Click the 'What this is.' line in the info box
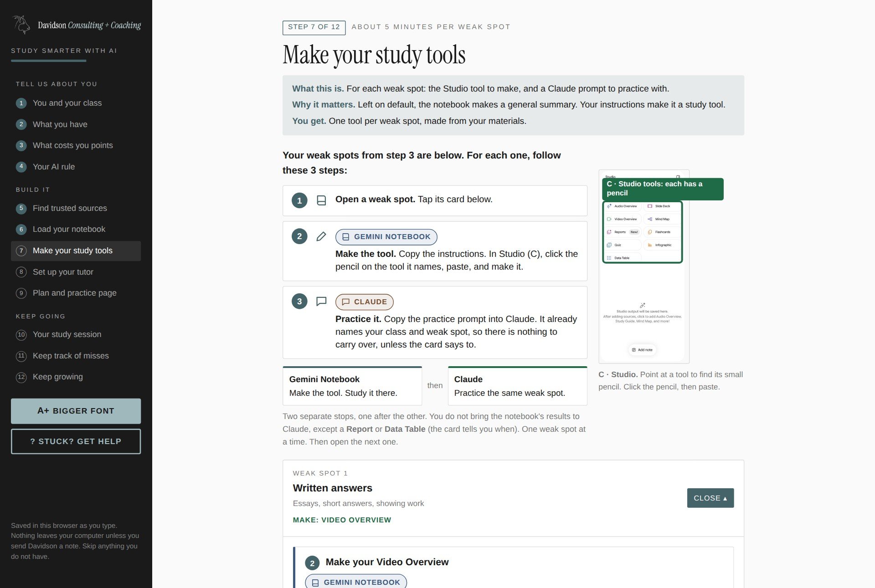Image resolution: width=875 pixels, height=588 pixels. tap(480, 89)
